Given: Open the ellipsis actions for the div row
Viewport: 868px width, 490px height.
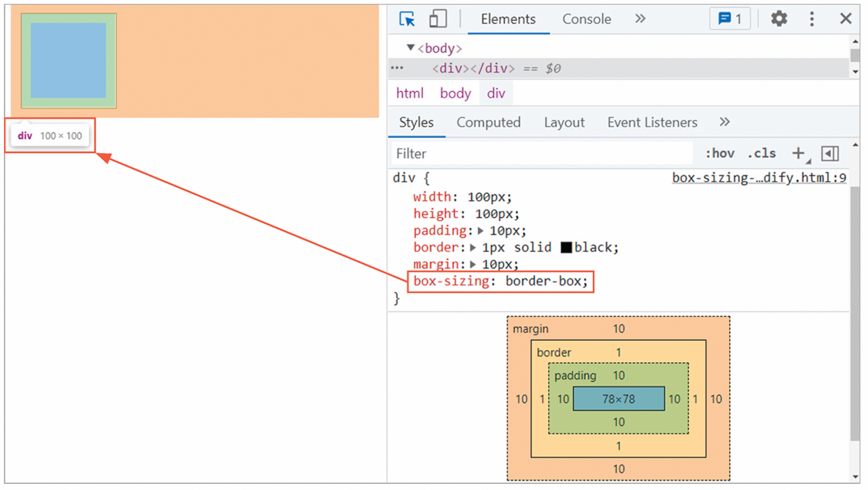Looking at the screenshot, I should (397, 68).
